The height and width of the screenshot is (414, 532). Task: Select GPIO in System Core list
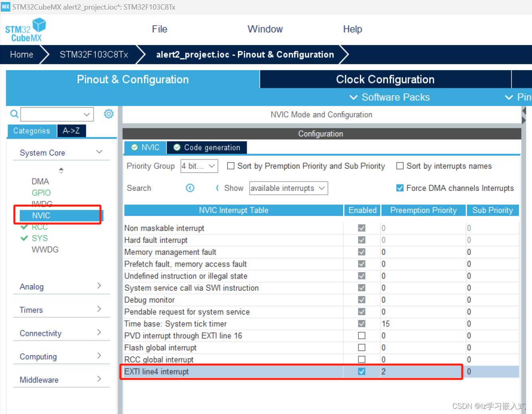pyautogui.click(x=41, y=192)
